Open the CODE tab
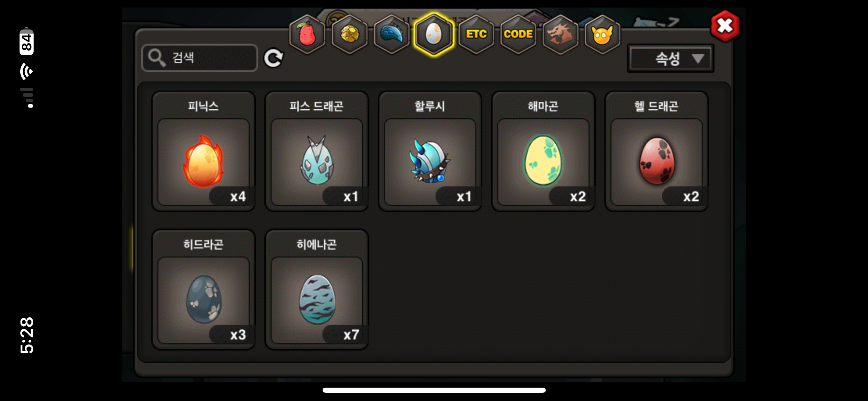This screenshot has height=401, width=868. coord(518,34)
